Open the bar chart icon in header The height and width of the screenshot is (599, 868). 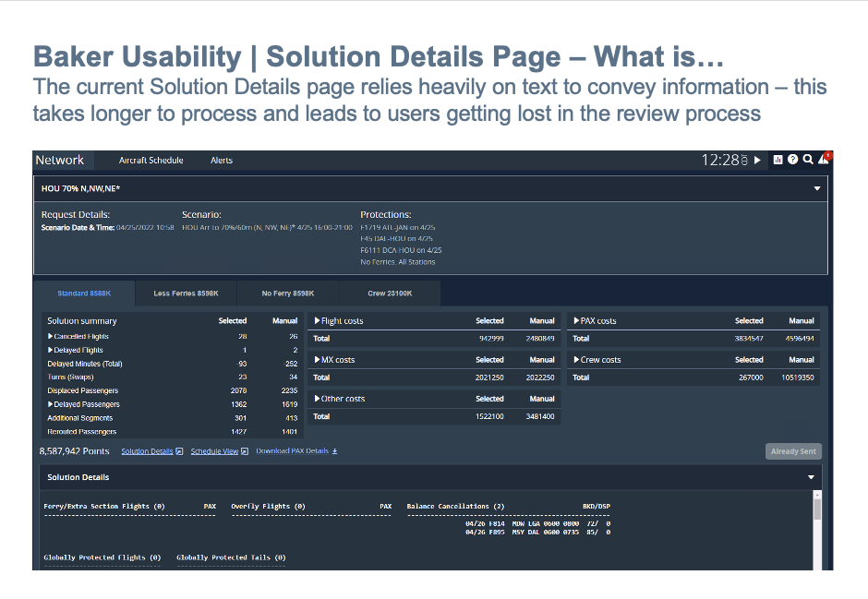click(778, 160)
